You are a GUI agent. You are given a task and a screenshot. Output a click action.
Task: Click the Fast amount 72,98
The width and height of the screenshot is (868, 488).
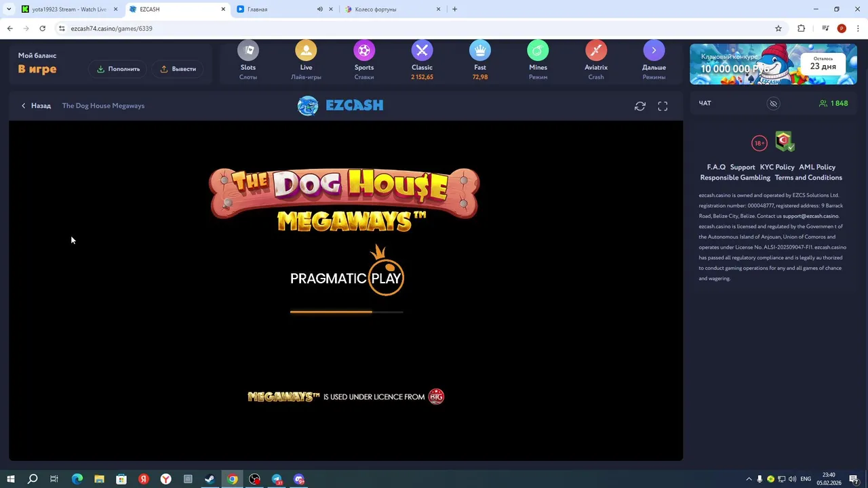(x=480, y=77)
